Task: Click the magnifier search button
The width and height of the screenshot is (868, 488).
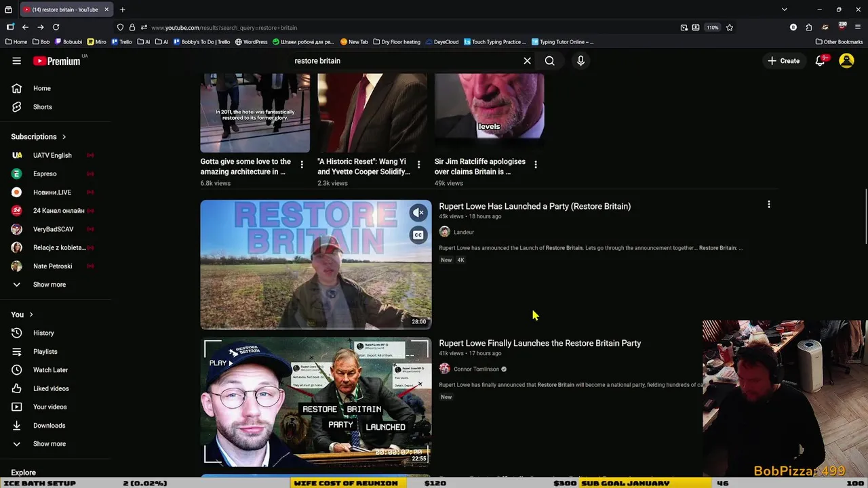Action: [x=549, y=61]
